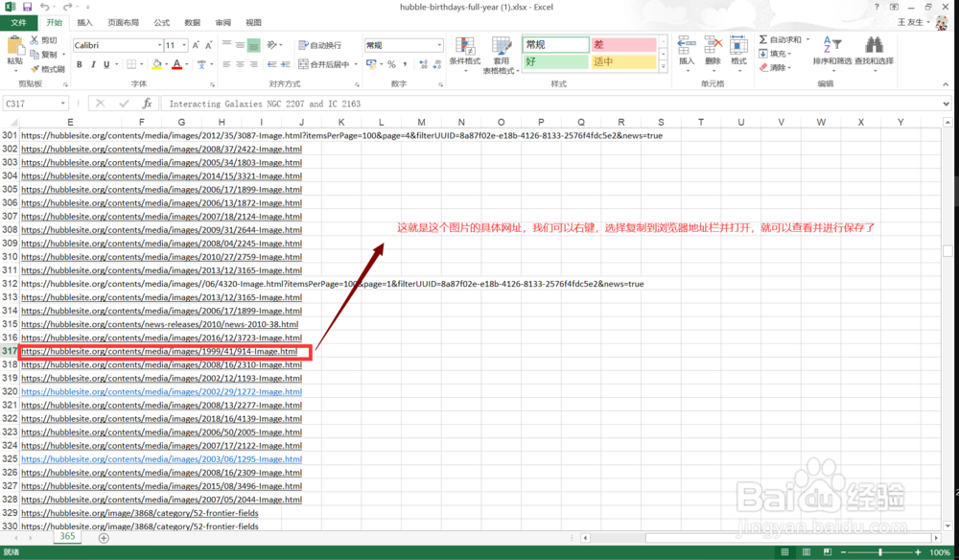Switch to the 插入 (Insert) ribbon tab

[x=84, y=23]
